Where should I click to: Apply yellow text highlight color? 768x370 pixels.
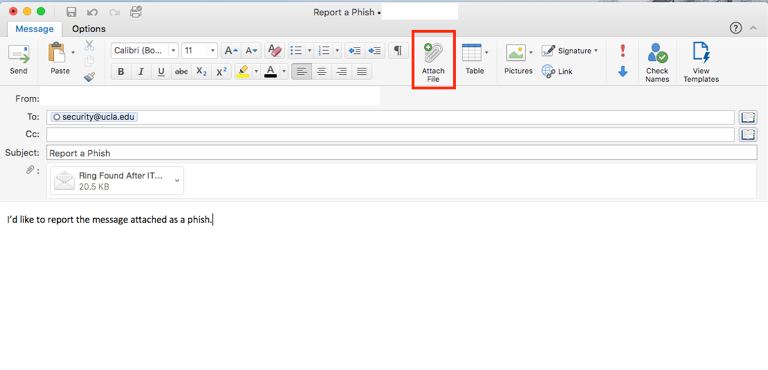pyautogui.click(x=243, y=72)
